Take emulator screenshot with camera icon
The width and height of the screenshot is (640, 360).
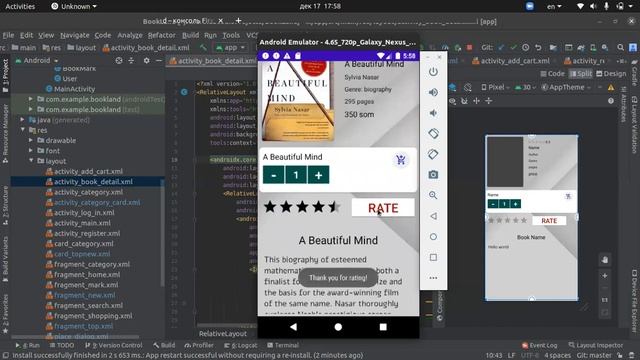pos(433,175)
